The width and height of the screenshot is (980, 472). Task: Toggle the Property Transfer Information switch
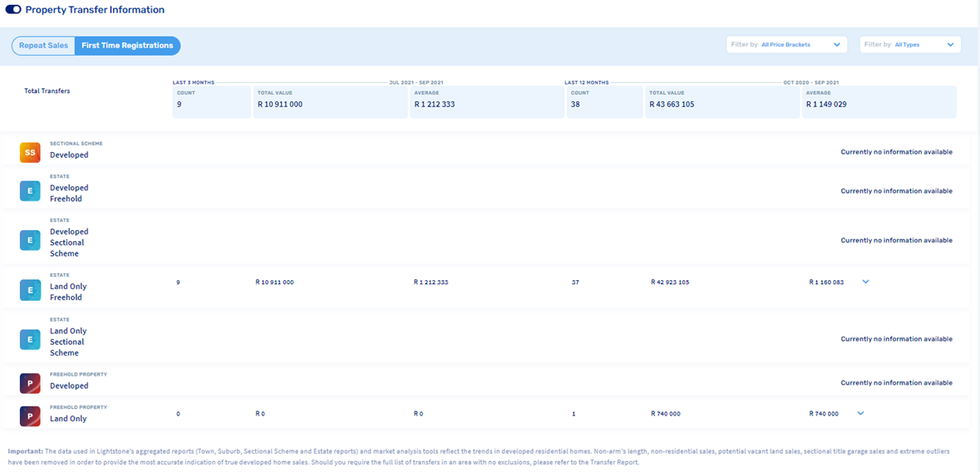point(12,10)
